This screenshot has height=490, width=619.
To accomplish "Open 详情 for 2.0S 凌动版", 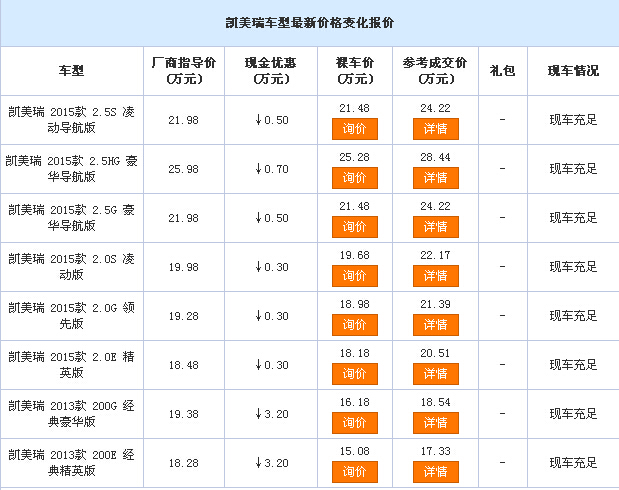I will [x=436, y=276].
